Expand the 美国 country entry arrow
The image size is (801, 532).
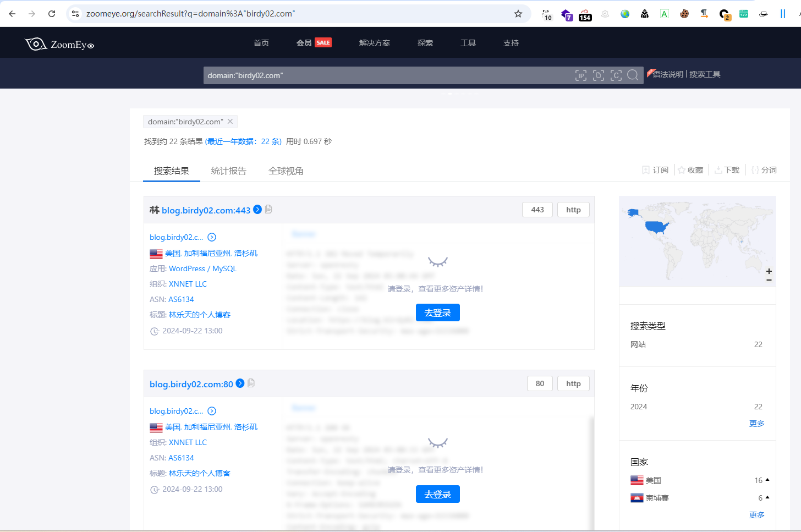coord(767,480)
